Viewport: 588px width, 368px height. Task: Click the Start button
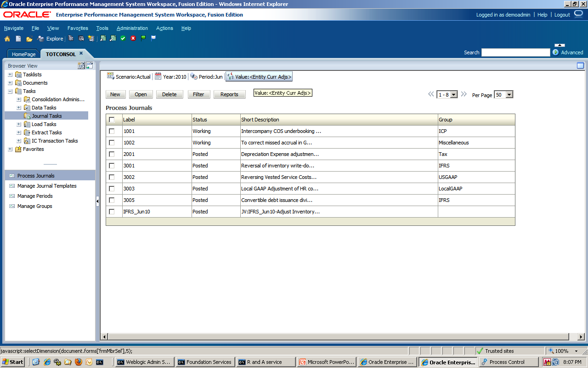coord(13,362)
